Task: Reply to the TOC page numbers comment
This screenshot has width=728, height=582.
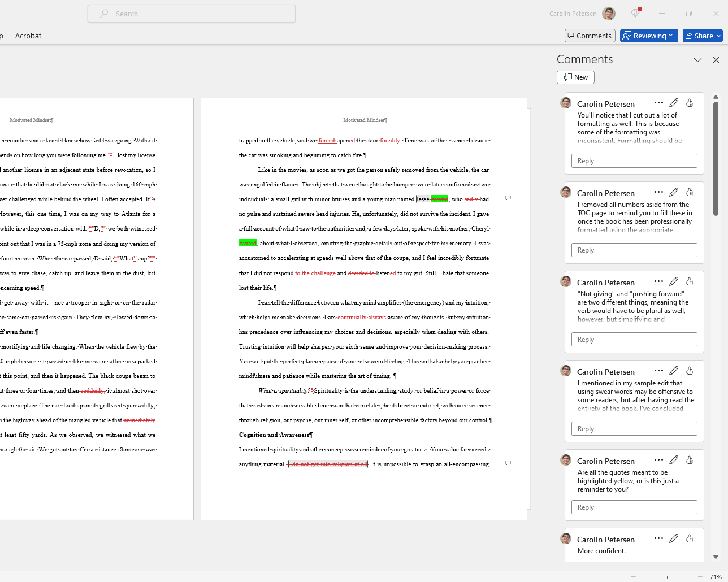Action: pyautogui.click(x=634, y=250)
